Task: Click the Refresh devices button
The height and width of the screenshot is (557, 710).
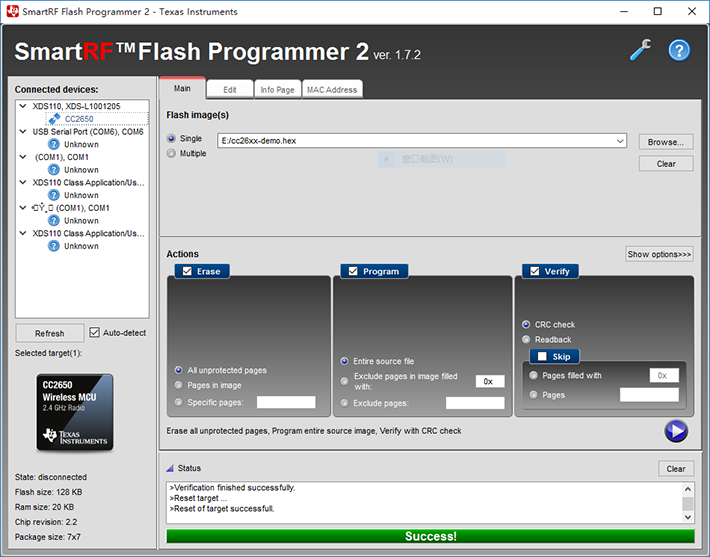Action: click(x=50, y=333)
